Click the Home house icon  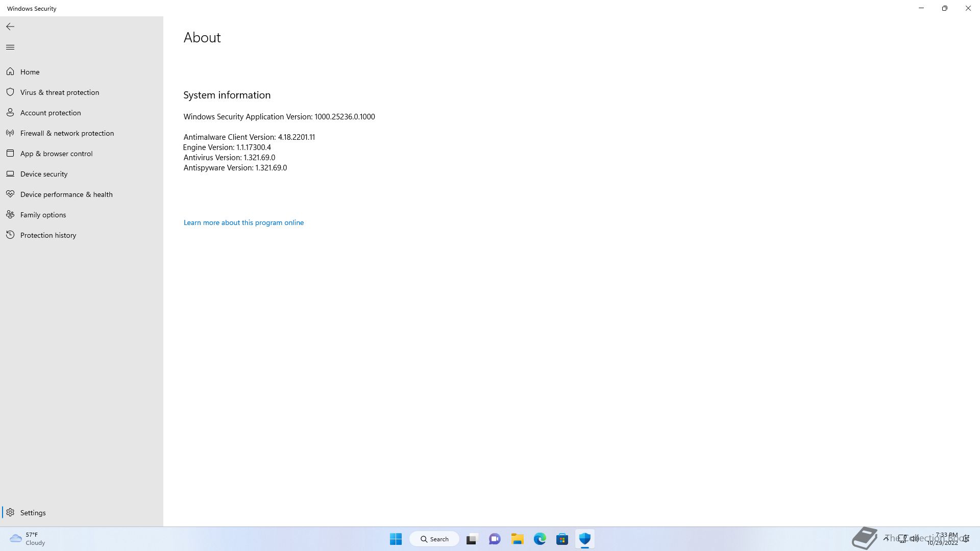pos(10,72)
